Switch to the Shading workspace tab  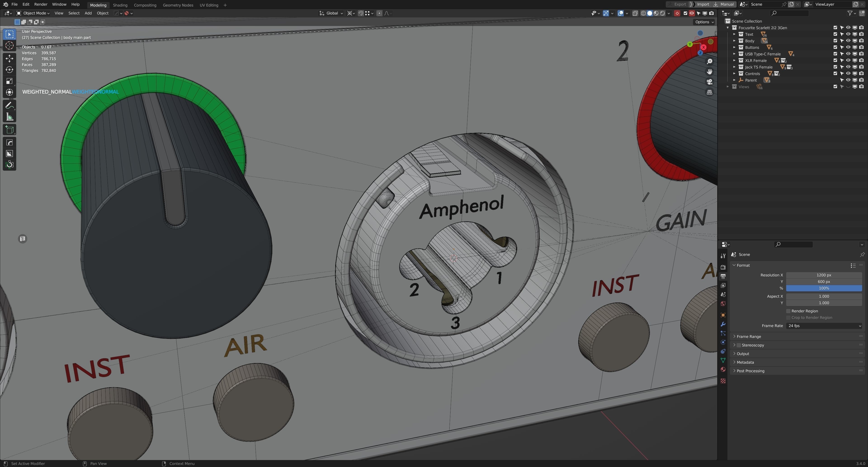click(120, 5)
